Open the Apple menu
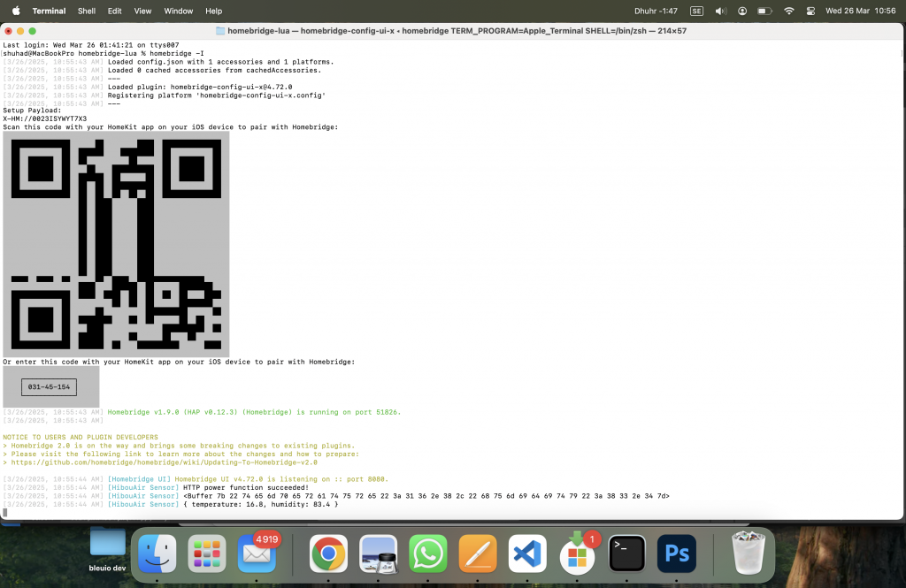This screenshot has width=906, height=588. (x=16, y=11)
